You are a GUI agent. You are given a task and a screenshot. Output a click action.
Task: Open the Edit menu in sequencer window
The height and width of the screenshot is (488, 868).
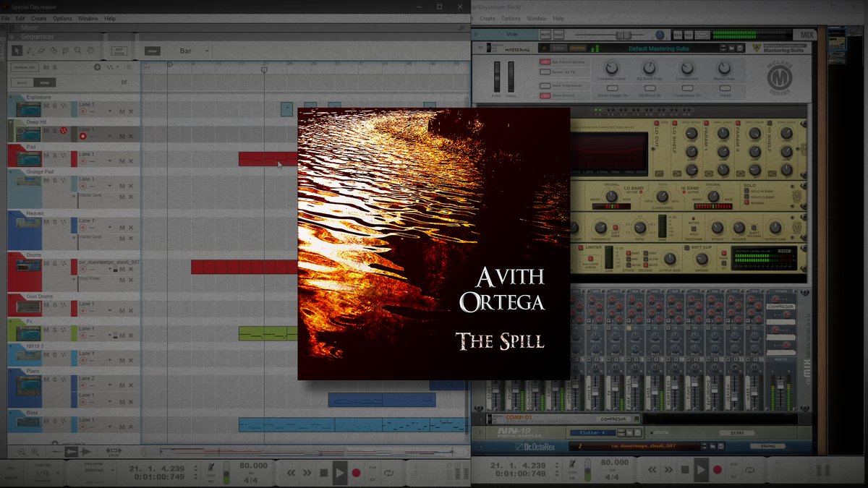click(20, 18)
